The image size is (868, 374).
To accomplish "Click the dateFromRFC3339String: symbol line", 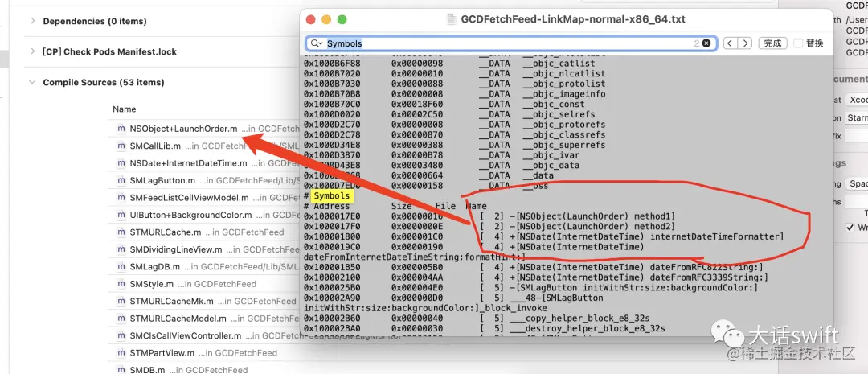I will tap(536, 277).
